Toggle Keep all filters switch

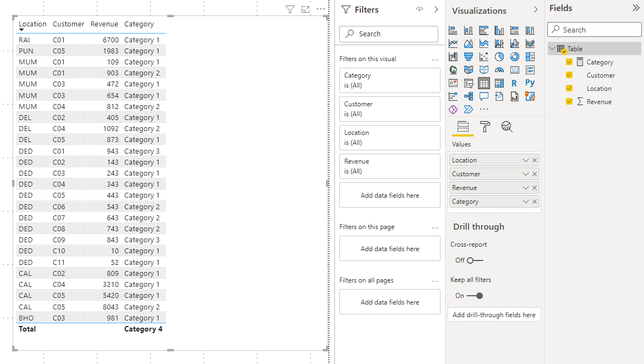(475, 296)
